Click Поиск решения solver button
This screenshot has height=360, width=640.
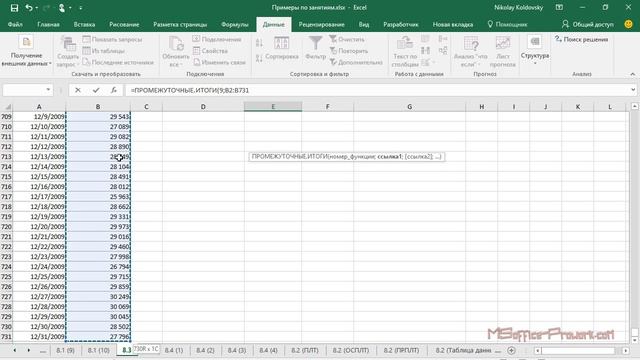point(581,40)
